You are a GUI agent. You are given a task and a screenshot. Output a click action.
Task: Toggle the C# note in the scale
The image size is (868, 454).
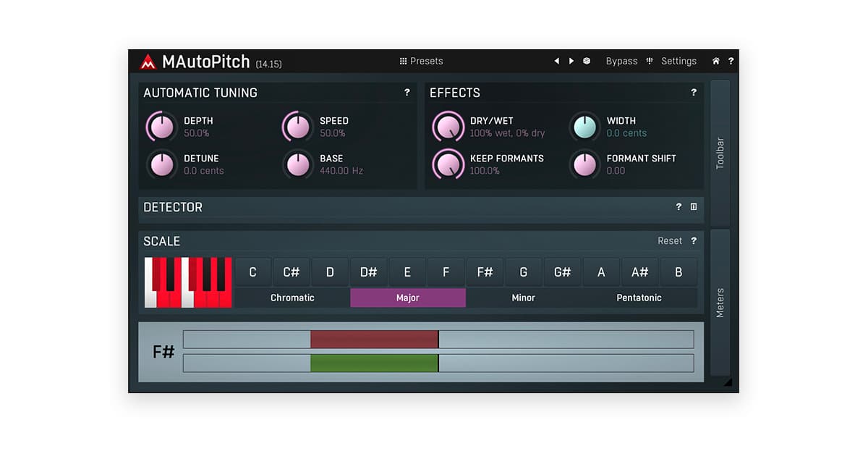click(x=292, y=272)
